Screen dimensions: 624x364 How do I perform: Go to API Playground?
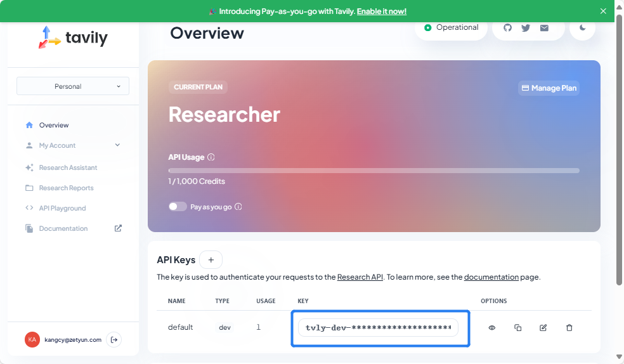[x=62, y=208]
